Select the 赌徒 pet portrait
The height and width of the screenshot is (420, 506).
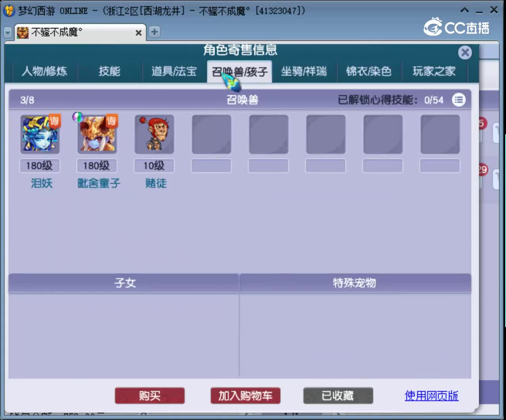154,134
